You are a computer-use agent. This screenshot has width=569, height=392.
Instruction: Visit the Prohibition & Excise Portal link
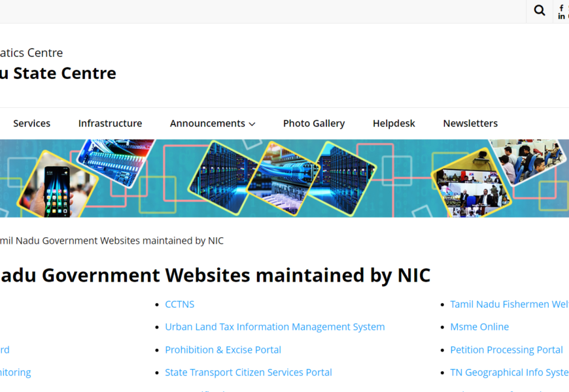point(223,350)
